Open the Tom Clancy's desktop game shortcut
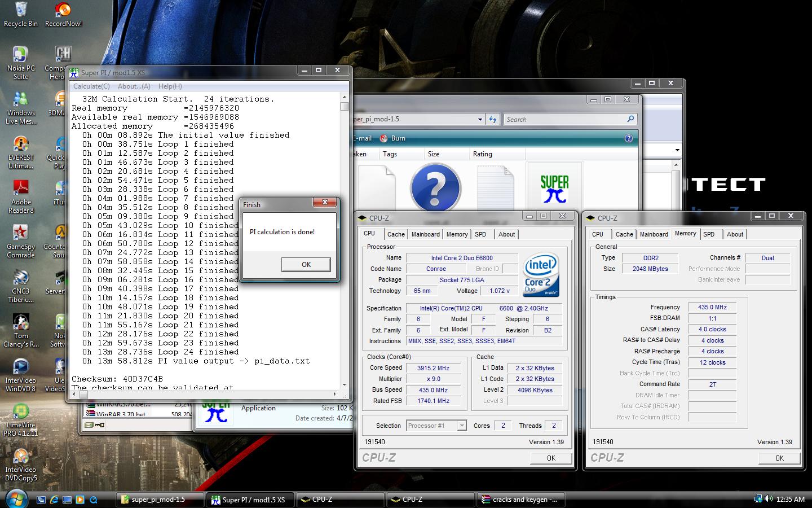 tap(21, 331)
